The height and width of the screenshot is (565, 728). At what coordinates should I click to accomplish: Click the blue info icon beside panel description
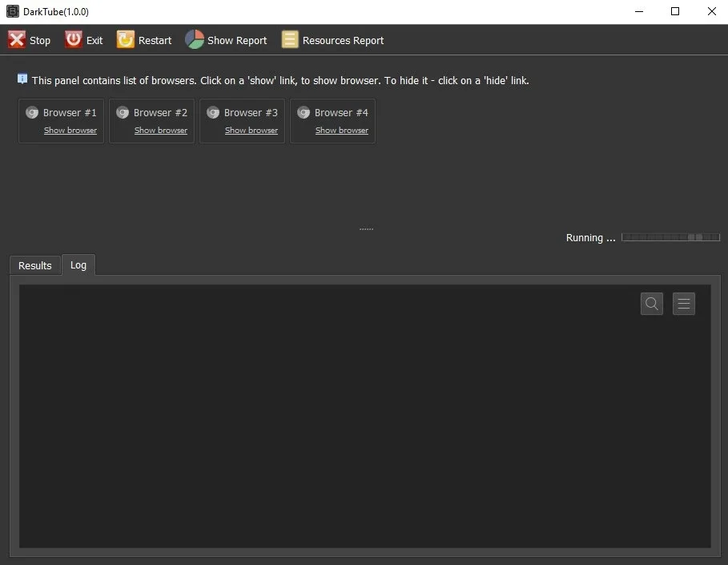pyautogui.click(x=22, y=79)
